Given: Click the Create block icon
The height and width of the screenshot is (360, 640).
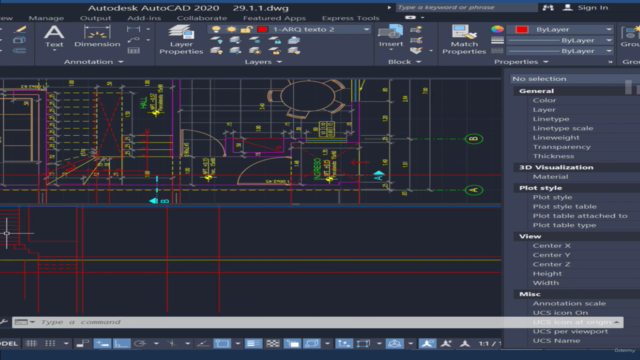Looking at the screenshot, I should coord(416,29).
